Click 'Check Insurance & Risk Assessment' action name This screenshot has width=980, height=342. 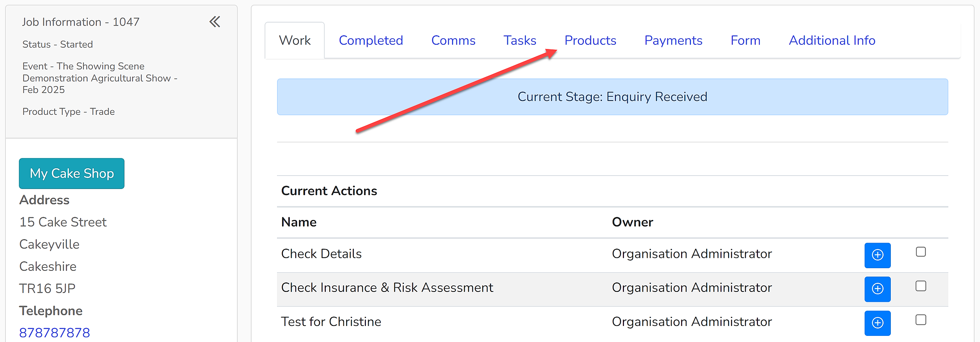click(x=387, y=287)
